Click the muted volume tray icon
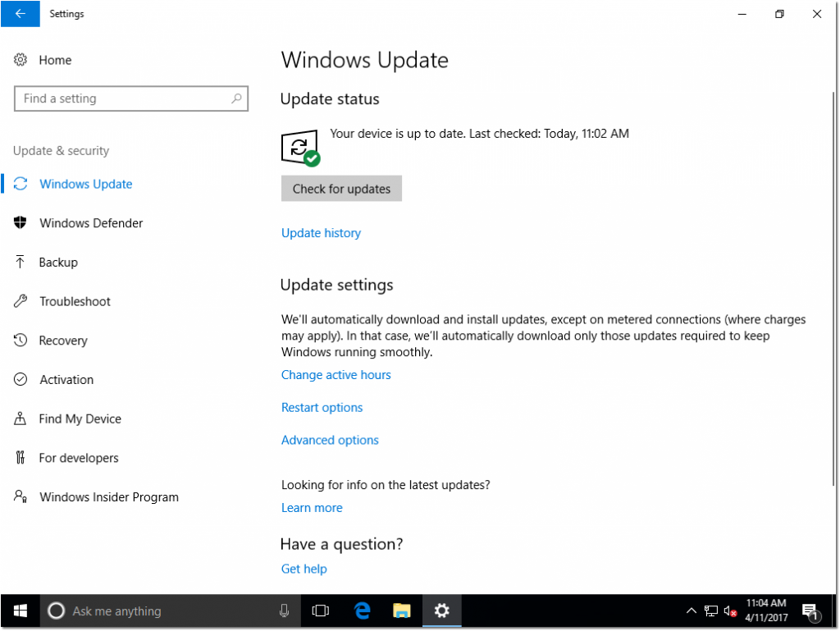Screen dimensions: 840x631 click(730, 611)
